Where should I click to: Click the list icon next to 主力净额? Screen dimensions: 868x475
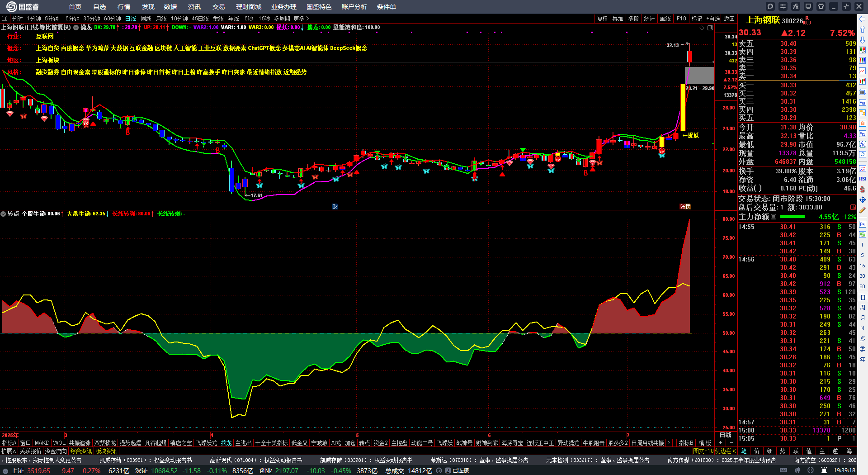tap(774, 217)
